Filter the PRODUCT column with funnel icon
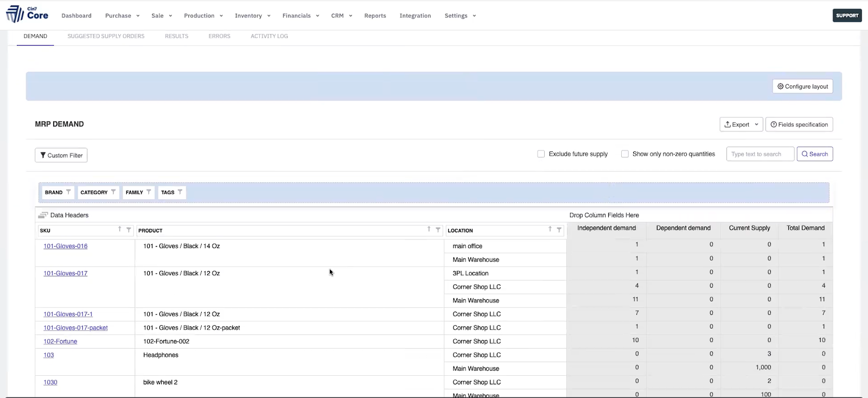This screenshot has height=398, width=868. tap(438, 230)
